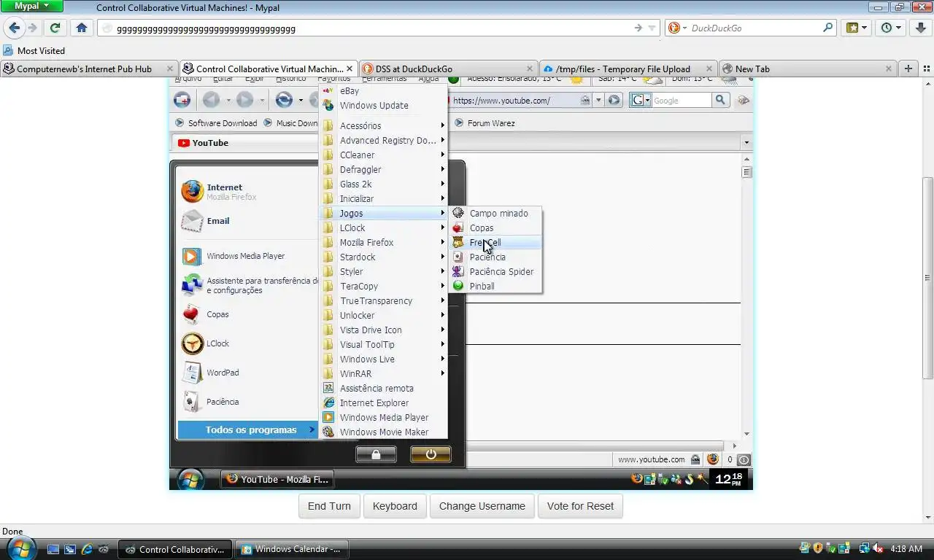The height and width of the screenshot is (560, 934).
Task: Open the Mypal history clock dropdown
Action: tap(891, 28)
